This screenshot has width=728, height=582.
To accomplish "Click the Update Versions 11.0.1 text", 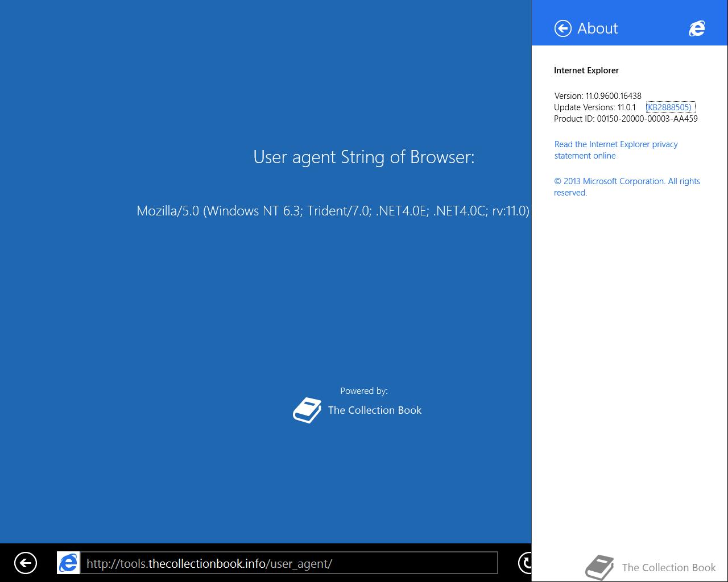I will tap(595, 107).
